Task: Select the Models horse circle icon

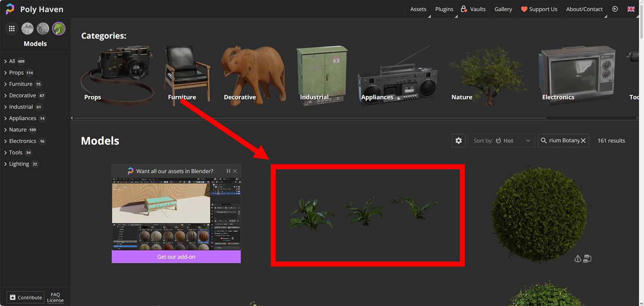Action: click(x=59, y=29)
